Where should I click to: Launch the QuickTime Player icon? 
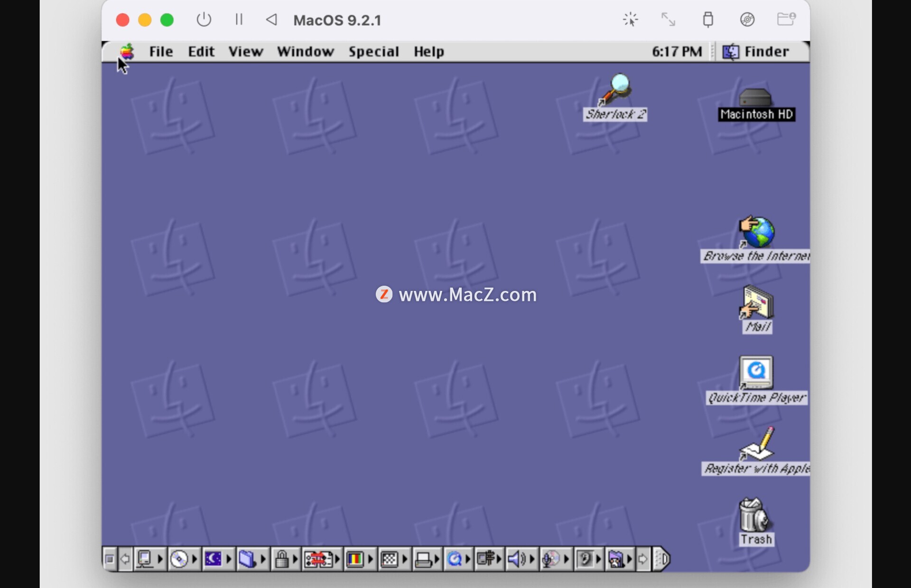pos(756,373)
